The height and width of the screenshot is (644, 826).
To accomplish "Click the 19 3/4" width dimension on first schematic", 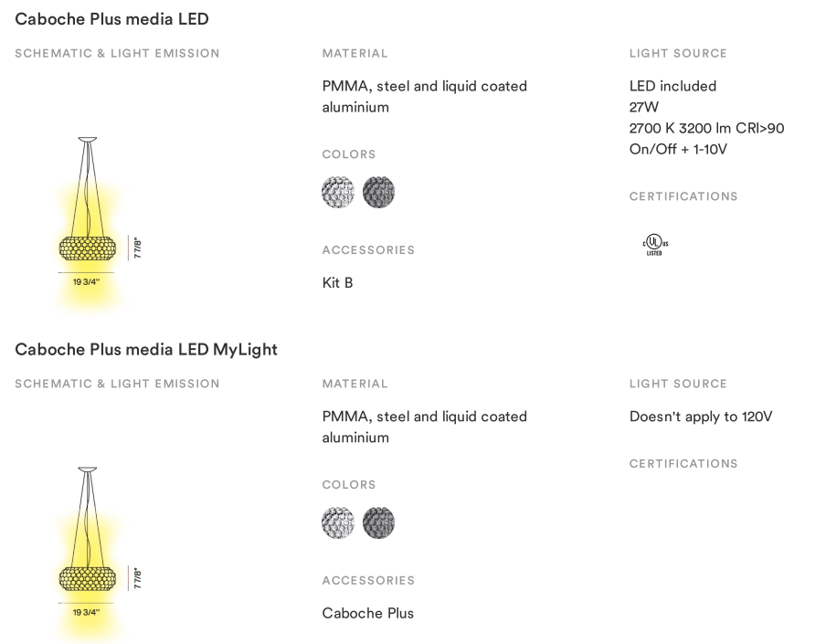I will click(86, 281).
